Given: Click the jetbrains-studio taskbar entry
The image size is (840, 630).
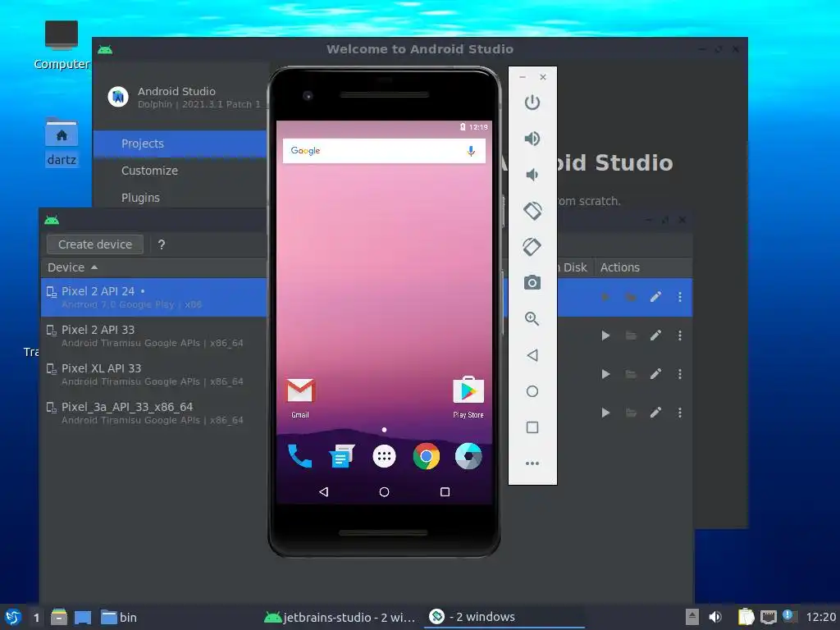Looking at the screenshot, I should 340,617.
